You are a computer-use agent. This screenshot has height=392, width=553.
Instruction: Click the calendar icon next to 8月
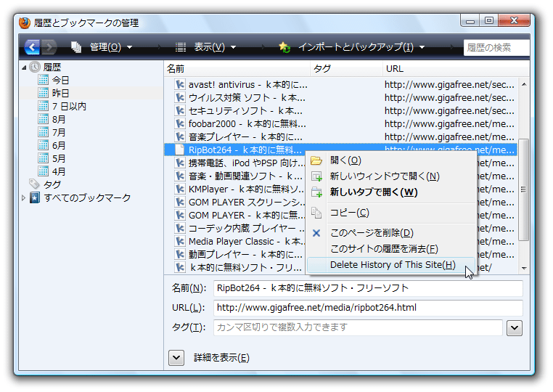pyautogui.click(x=43, y=119)
